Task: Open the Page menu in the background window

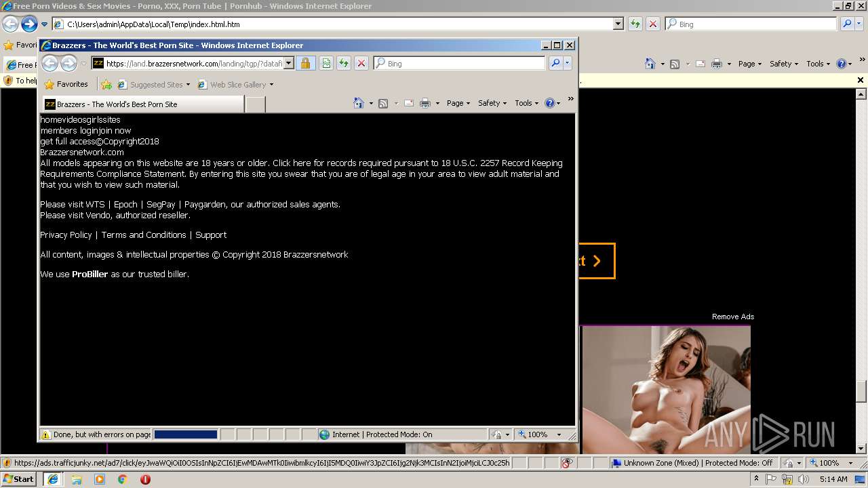Action: 750,64
